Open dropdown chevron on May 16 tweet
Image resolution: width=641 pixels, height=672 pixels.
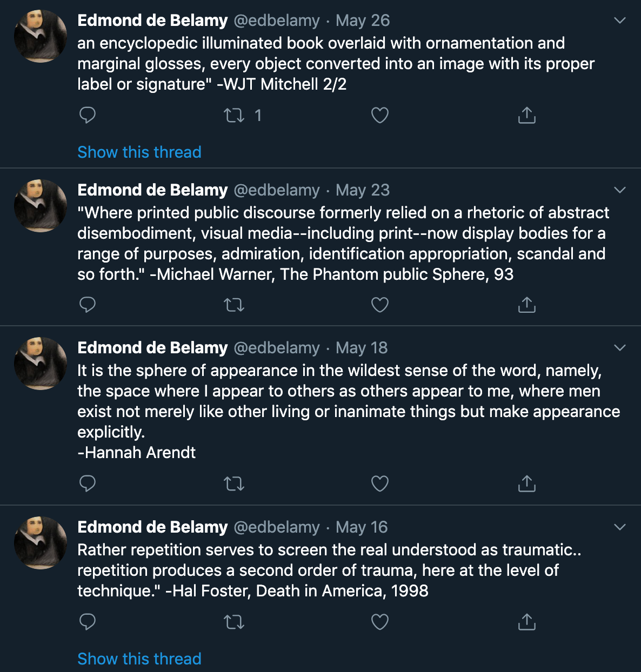pos(620,527)
